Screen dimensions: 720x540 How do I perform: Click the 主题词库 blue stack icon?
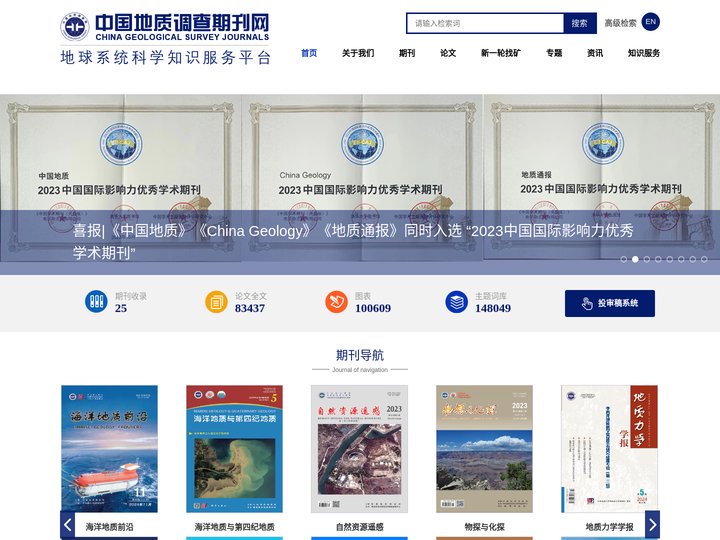tap(456, 302)
